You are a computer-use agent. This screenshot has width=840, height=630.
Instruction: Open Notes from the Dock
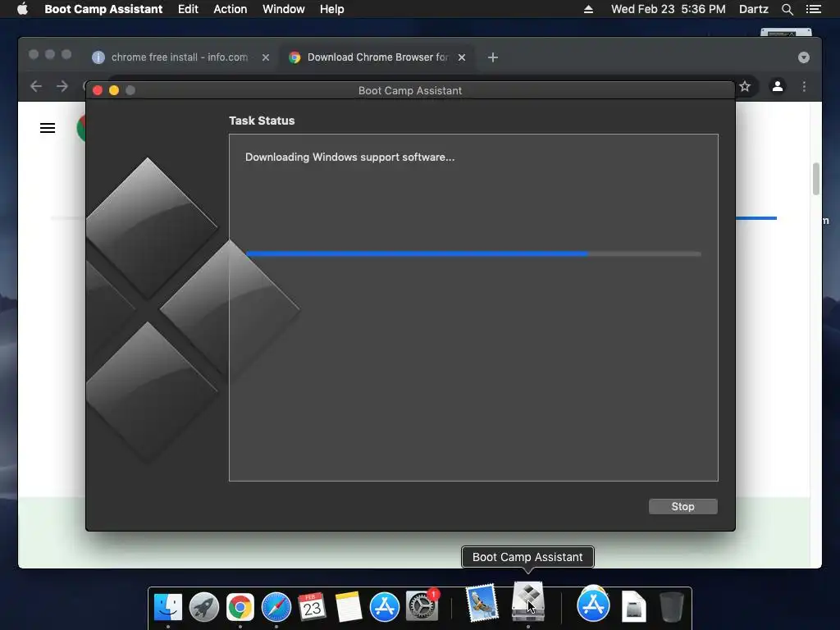click(348, 607)
